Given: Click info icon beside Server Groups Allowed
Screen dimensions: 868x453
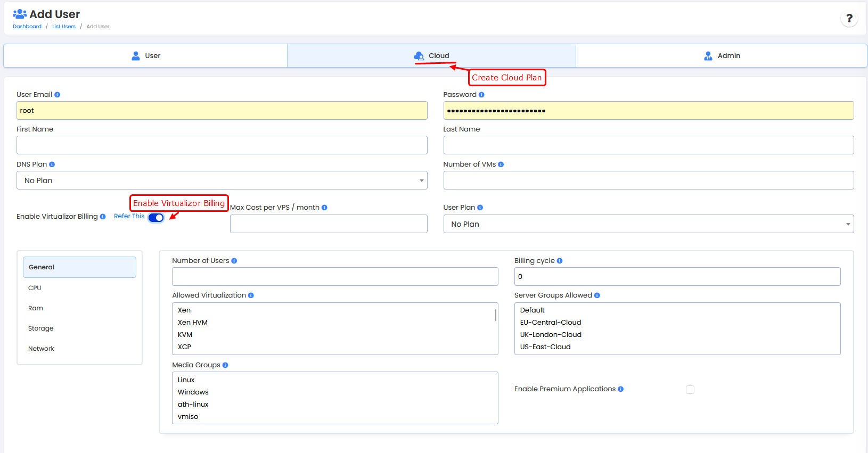Looking at the screenshot, I should 597,295.
